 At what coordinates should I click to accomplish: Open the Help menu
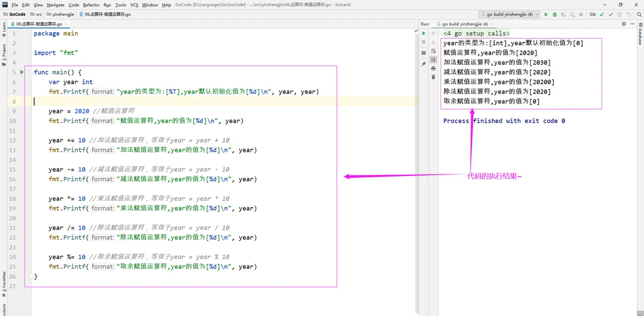166,5
